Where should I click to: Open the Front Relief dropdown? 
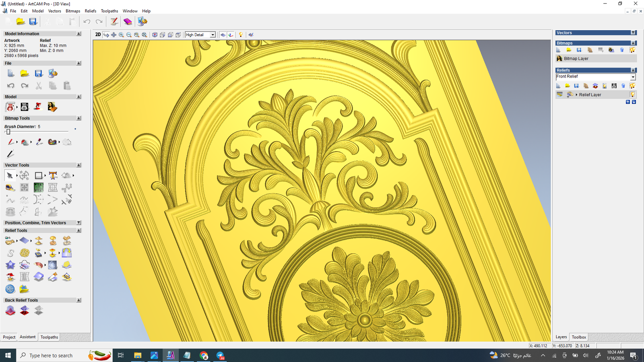(633, 77)
